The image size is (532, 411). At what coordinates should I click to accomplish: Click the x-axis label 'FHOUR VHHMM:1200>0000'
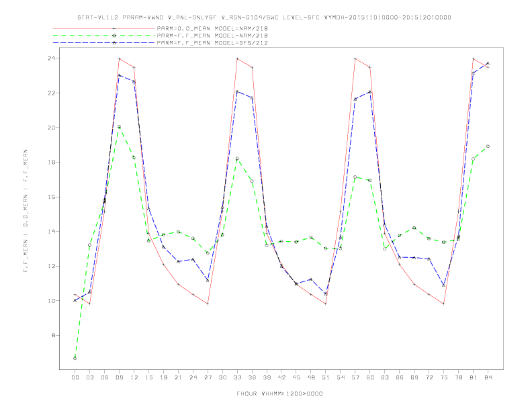click(279, 394)
